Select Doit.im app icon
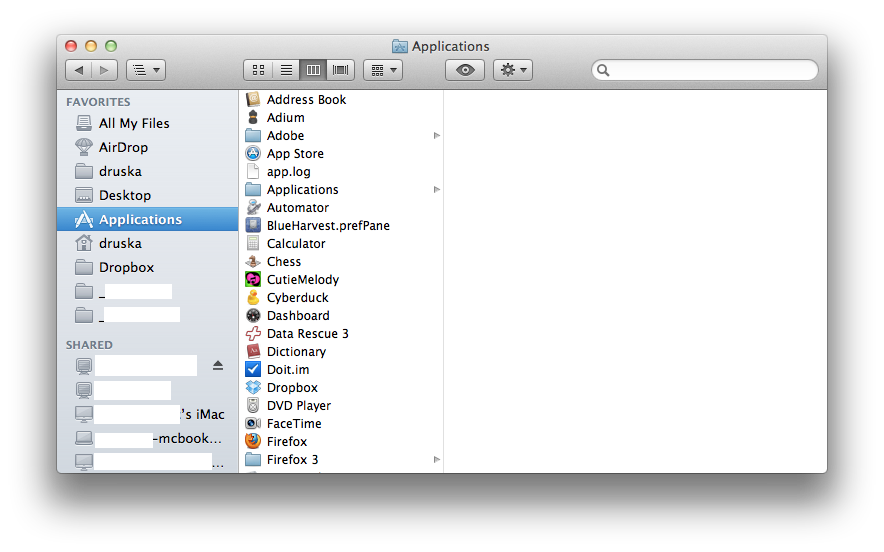 253,369
